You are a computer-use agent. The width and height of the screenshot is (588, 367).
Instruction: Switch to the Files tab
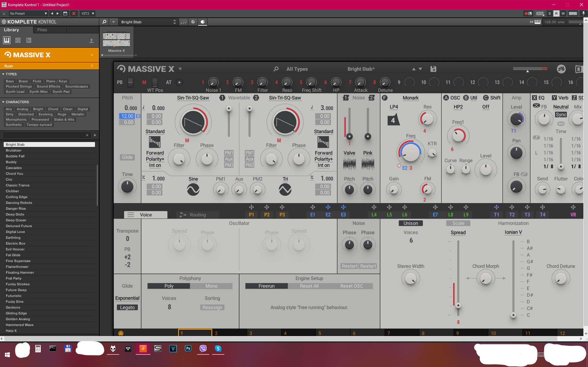tap(42, 30)
